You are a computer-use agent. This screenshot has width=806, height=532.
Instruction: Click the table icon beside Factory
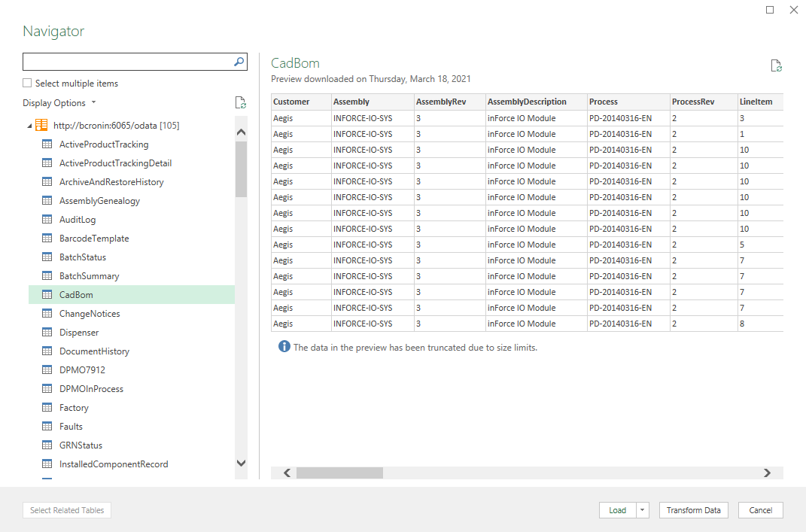coord(47,407)
